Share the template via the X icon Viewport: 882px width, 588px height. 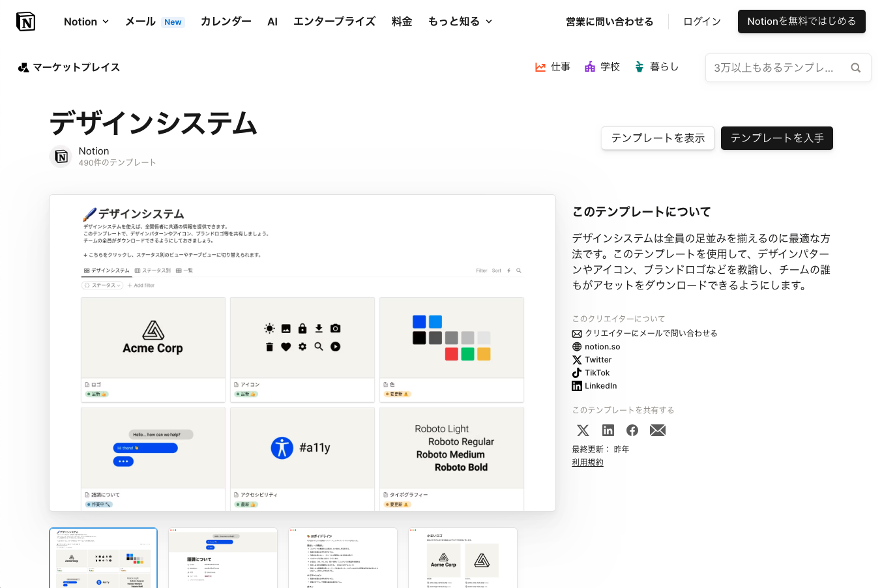[582, 430]
